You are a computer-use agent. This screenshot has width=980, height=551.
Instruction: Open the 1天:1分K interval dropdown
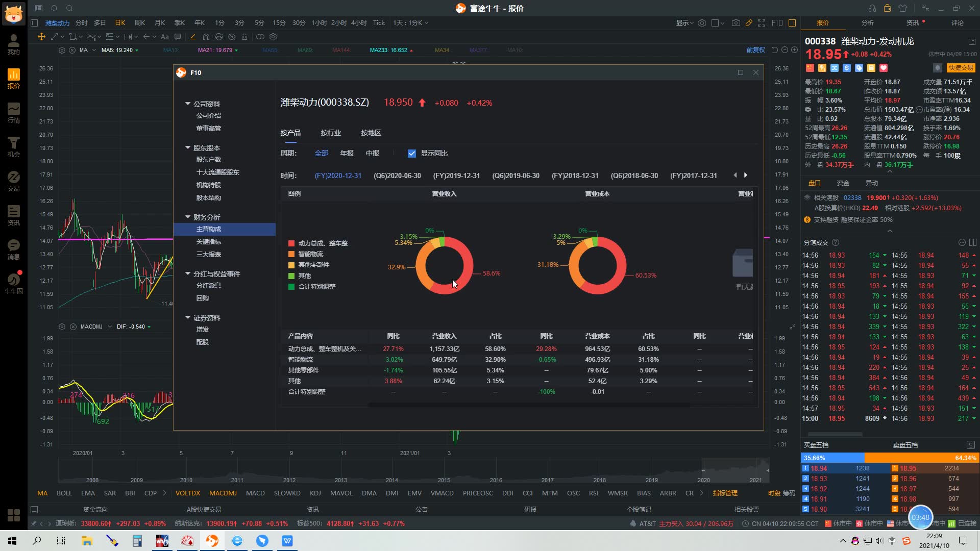[411, 23]
